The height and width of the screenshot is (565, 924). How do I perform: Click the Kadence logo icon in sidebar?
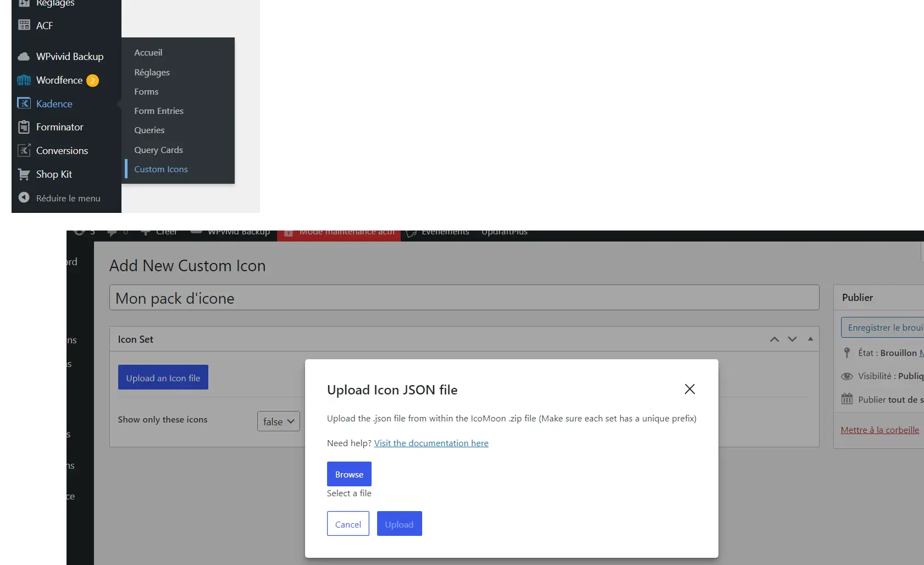pos(24,103)
